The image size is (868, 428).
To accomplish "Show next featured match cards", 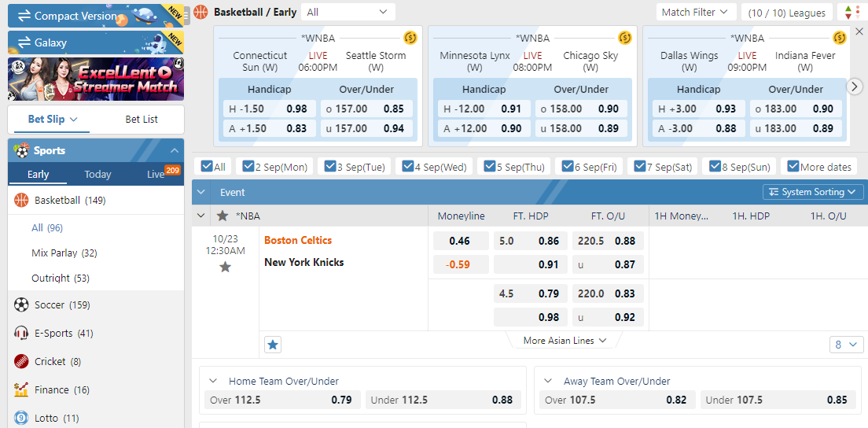I will click(855, 87).
